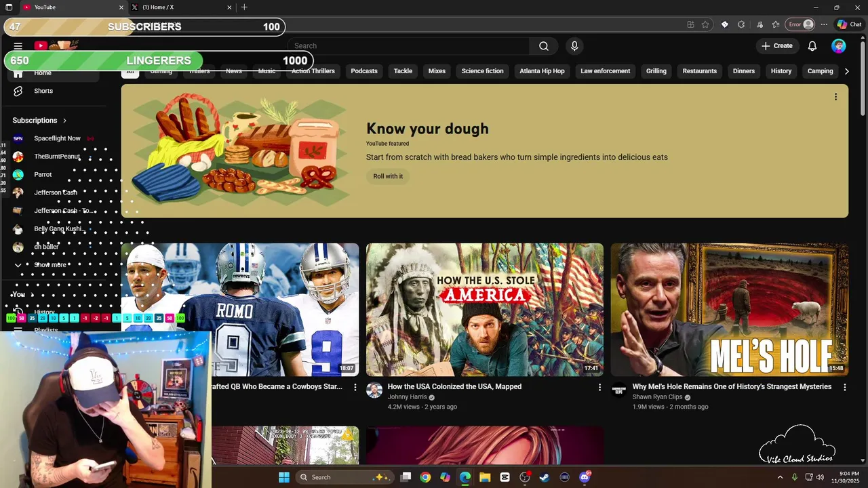Viewport: 868px width, 488px height.
Task: Open Steam from the taskbar
Action: click(545, 477)
